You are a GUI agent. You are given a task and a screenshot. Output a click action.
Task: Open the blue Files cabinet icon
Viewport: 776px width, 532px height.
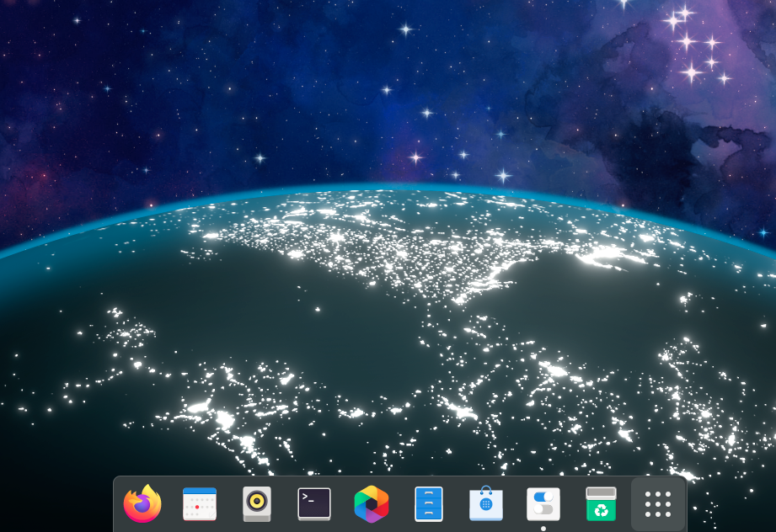click(x=429, y=504)
